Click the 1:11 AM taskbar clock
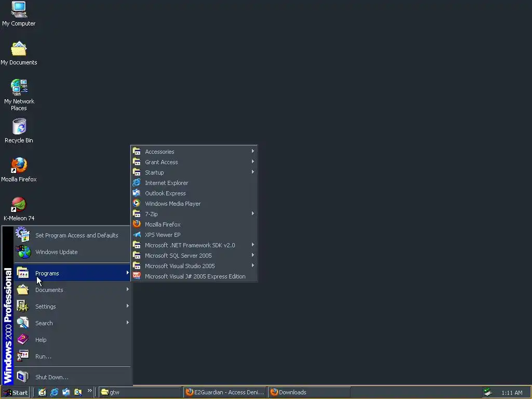 [x=512, y=393]
